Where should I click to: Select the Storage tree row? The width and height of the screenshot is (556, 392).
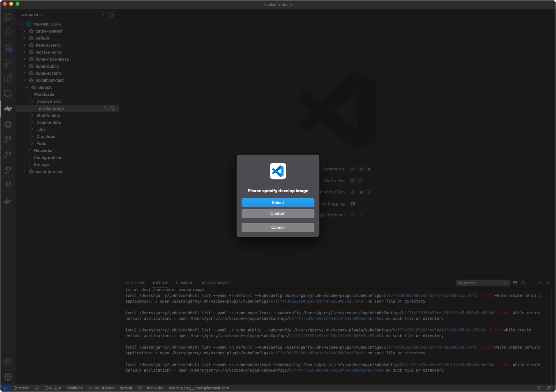click(x=67, y=164)
